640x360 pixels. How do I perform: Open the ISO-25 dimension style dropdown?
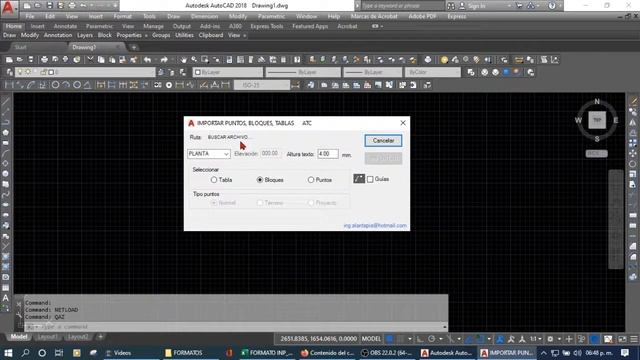(x=262, y=85)
